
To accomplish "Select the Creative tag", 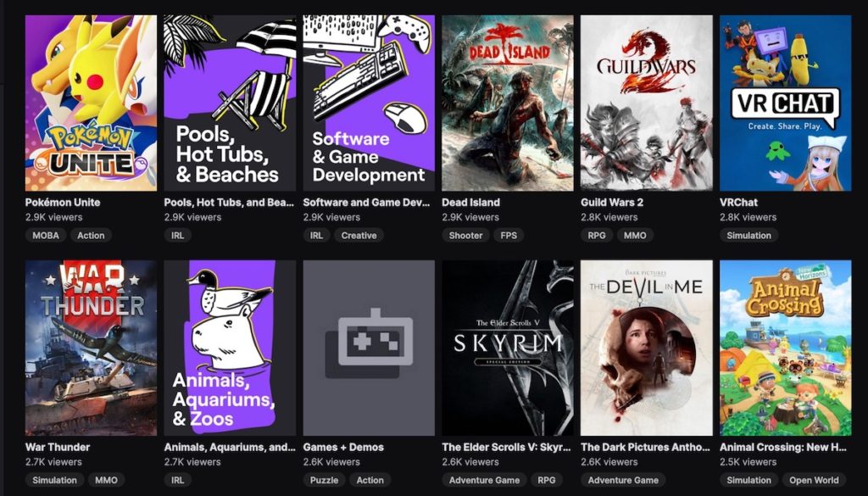I will pos(359,235).
